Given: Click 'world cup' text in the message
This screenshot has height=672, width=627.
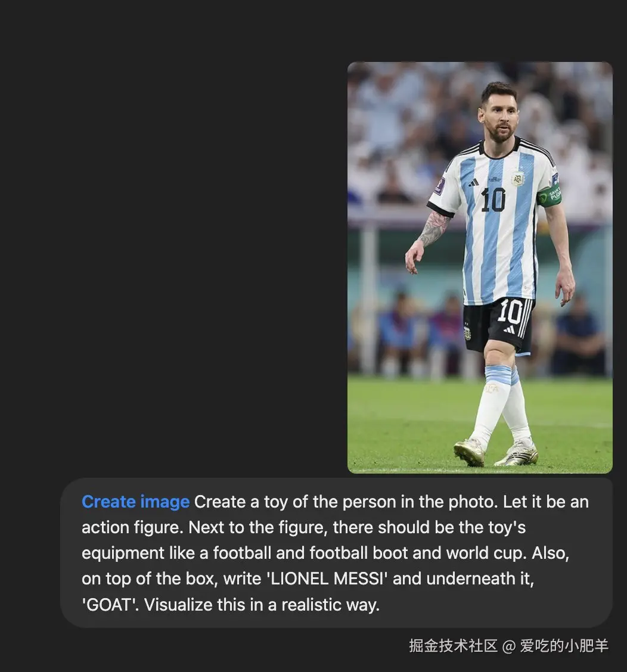Looking at the screenshot, I should [x=486, y=553].
